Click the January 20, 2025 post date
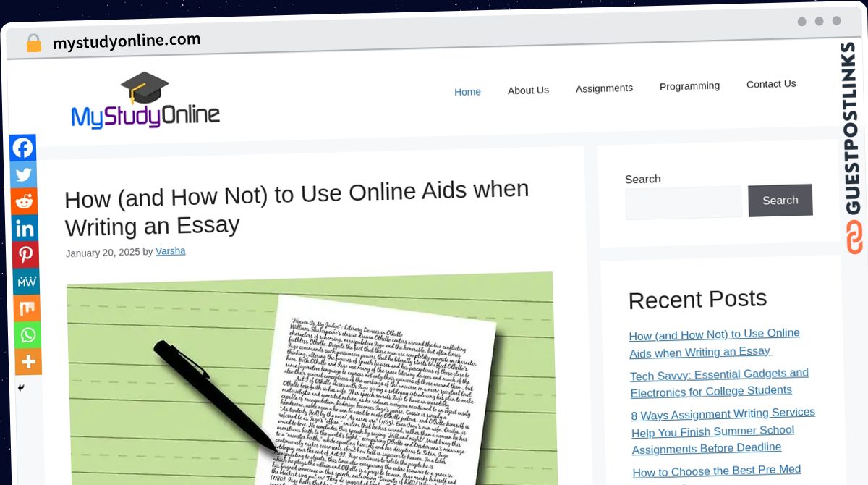The width and height of the screenshot is (868, 485). (x=103, y=253)
